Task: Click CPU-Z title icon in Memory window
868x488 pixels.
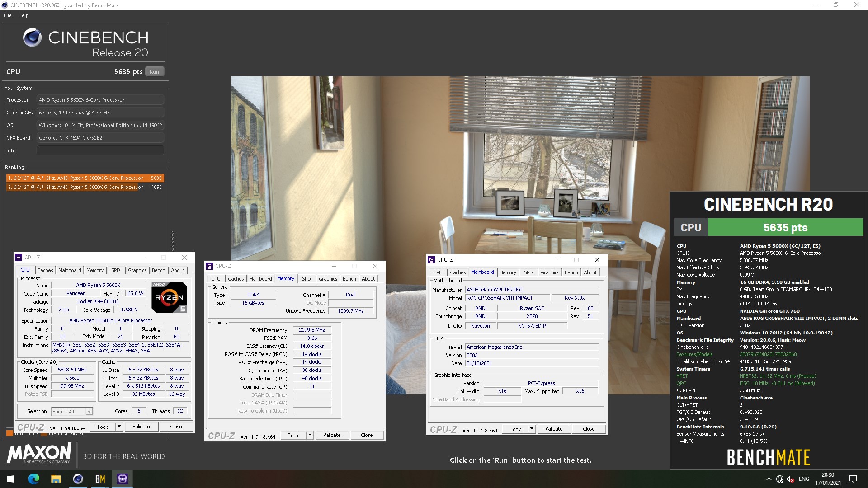Action: click(209, 266)
